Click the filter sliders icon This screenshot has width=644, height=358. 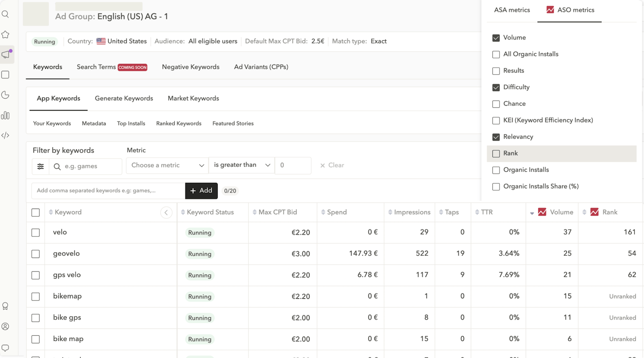[x=40, y=167]
